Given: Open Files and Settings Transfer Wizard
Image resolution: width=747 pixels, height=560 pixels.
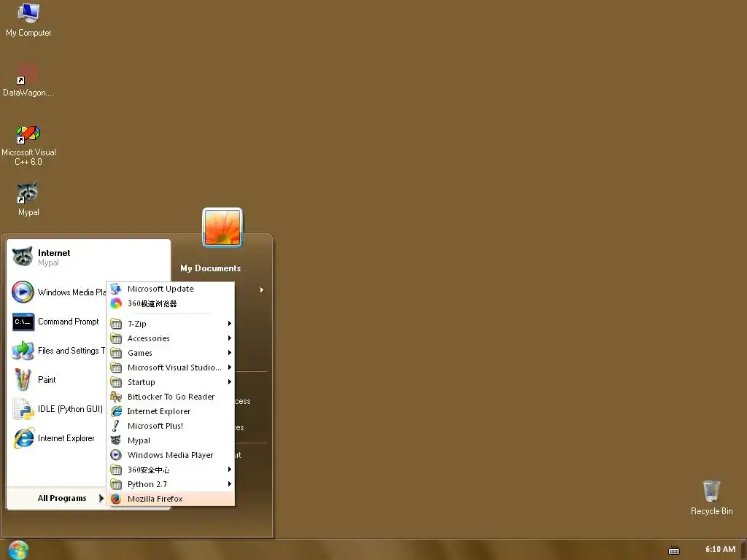Looking at the screenshot, I should (x=58, y=351).
